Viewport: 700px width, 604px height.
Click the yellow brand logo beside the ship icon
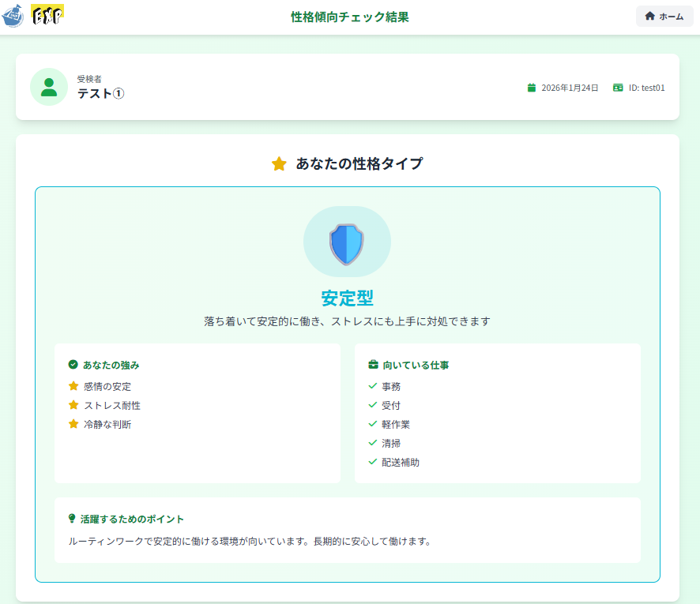[47, 16]
